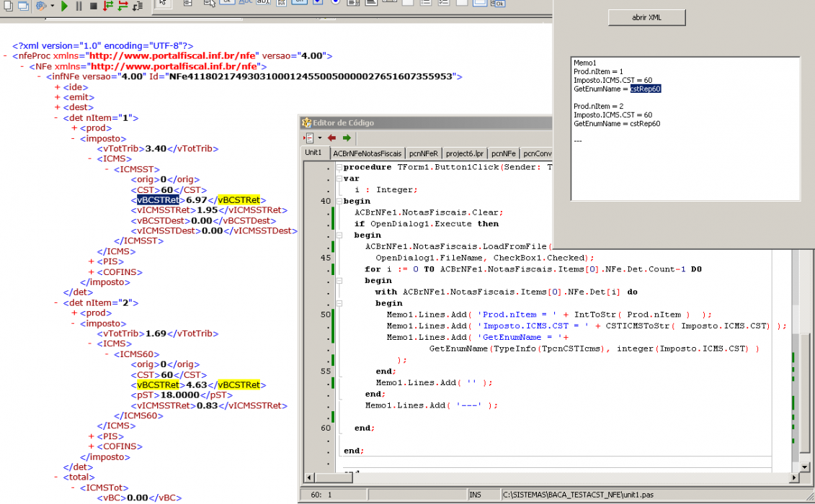Click the INS status bar indicator
Viewport: 815px width, 504px height.
point(475,495)
